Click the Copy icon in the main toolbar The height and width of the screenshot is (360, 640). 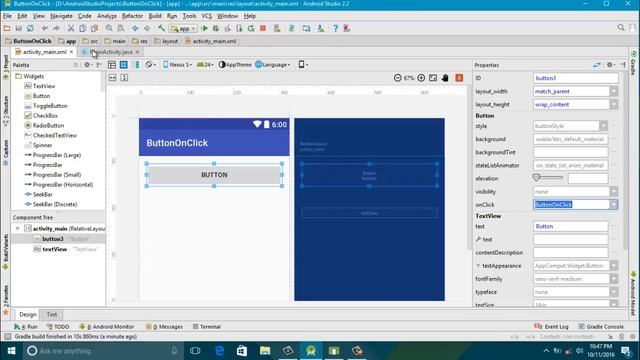click(82, 28)
